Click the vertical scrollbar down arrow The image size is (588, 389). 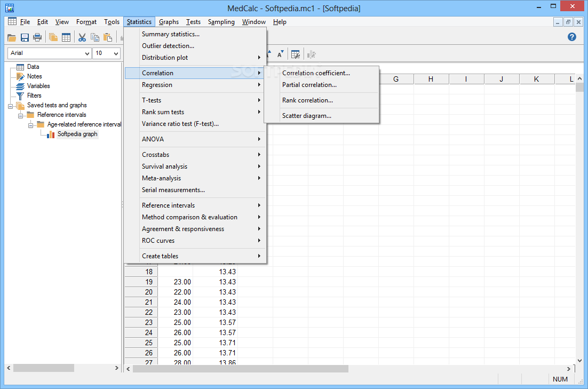pos(580,361)
